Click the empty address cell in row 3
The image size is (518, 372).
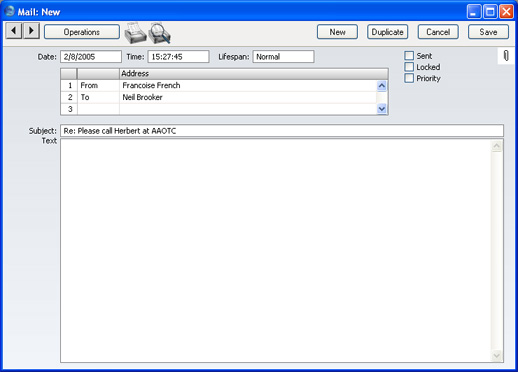[x=248, y=109]
